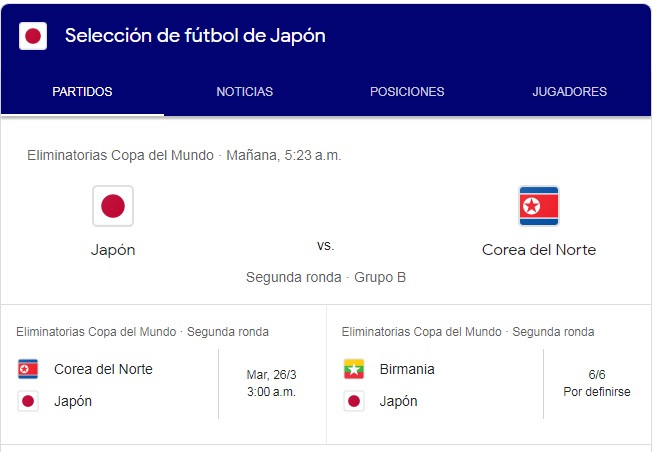
Task: Click the large North Korea flag icon
Action: click(538, 206)
